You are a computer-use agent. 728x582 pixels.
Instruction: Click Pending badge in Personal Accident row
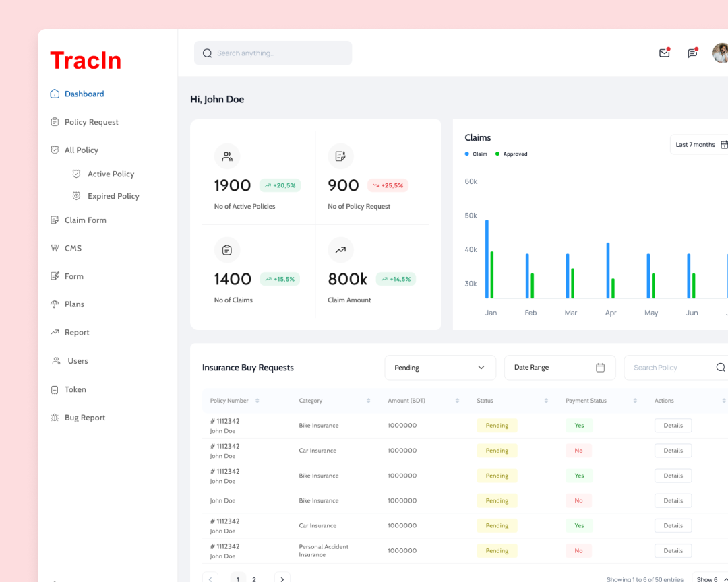497,551
